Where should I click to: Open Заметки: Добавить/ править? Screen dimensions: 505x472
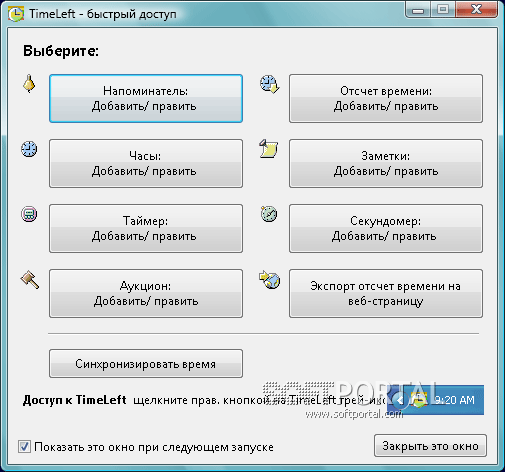(386, 163)
